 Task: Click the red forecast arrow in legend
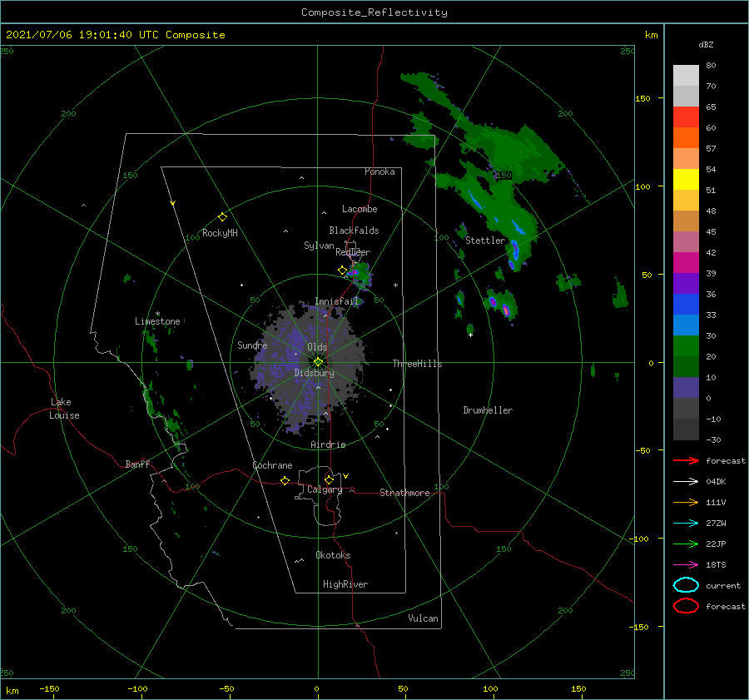pyautogui.click(x=686, y=460)
